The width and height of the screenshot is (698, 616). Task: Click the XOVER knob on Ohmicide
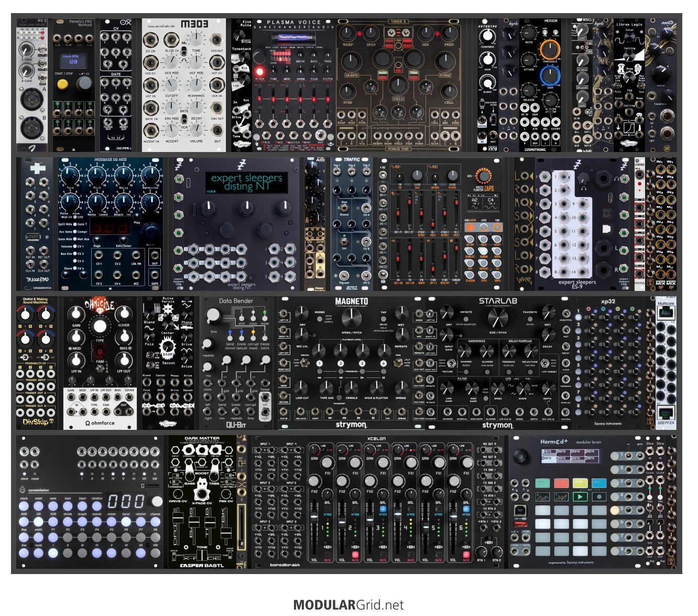(124, 313)
